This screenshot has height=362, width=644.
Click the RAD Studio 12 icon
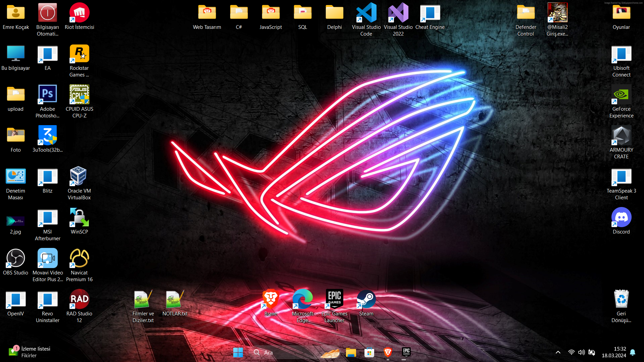[x=80, y=307]
